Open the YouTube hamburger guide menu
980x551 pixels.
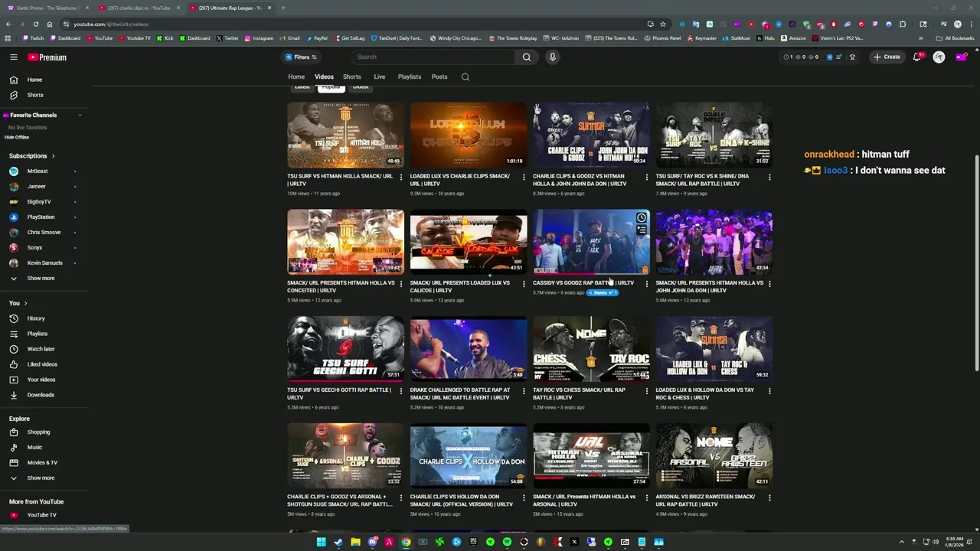13,57
